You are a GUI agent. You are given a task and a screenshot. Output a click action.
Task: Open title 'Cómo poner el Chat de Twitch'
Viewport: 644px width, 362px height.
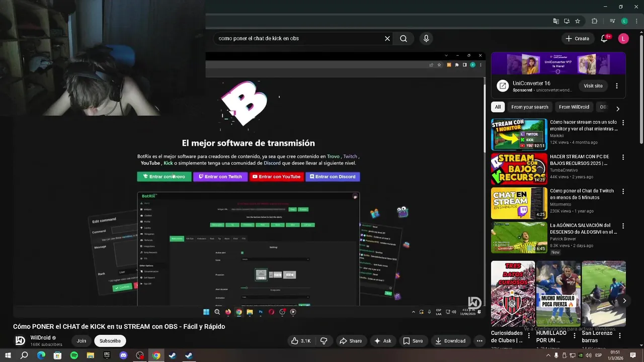point(582,194)
